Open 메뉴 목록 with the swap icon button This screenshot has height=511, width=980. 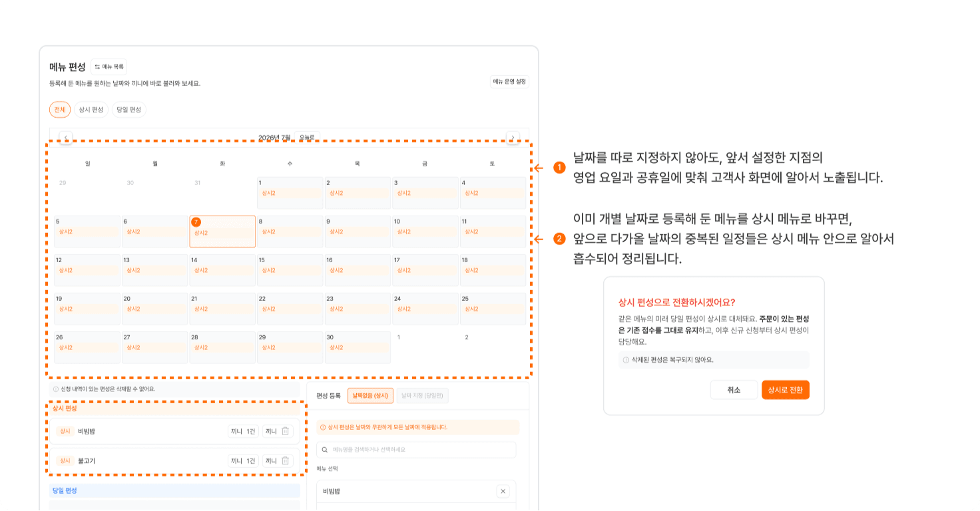click(x=109, y=67)
